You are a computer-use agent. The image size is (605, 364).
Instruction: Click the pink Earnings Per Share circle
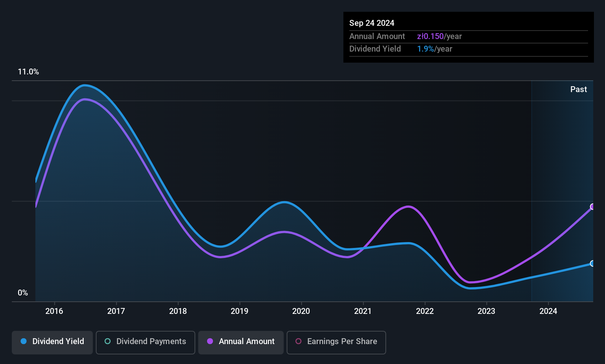click(x=298, y=341)
